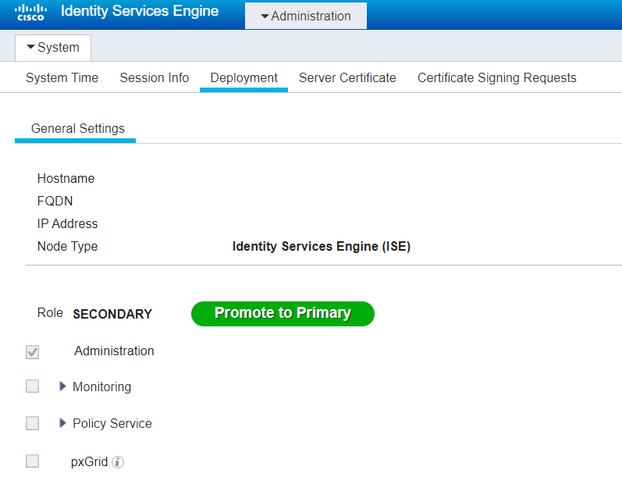This screenshot has height=492, width=622.
Task: Click Promote to Primary button
Action: pyautogui.click(x=283, y=313)
